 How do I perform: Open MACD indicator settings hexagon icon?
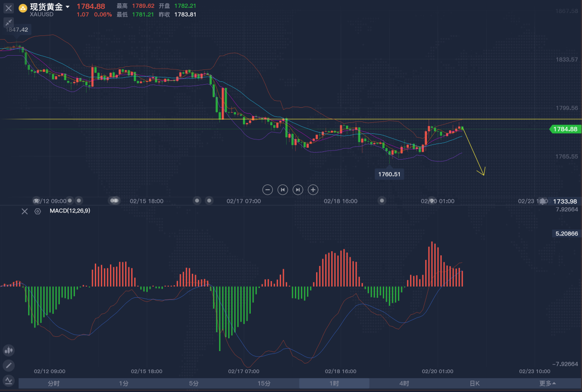38,211
